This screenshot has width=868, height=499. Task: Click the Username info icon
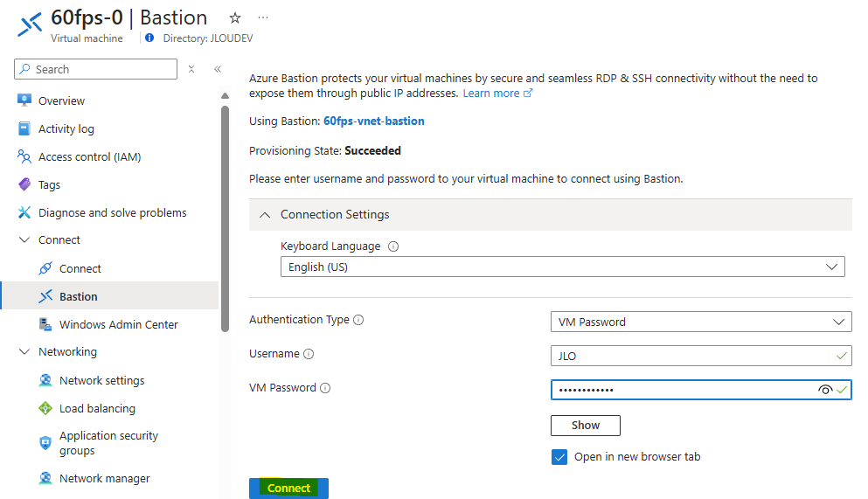309,354
